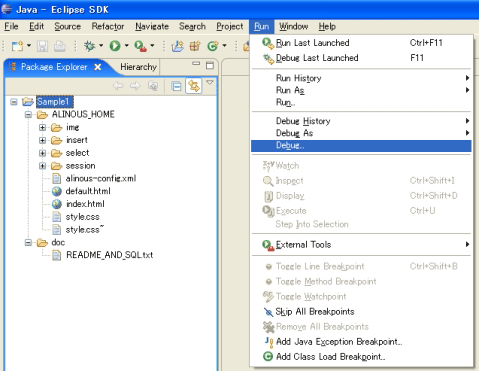Choose Add Class Load Breakpoint...

pos(361,357)
